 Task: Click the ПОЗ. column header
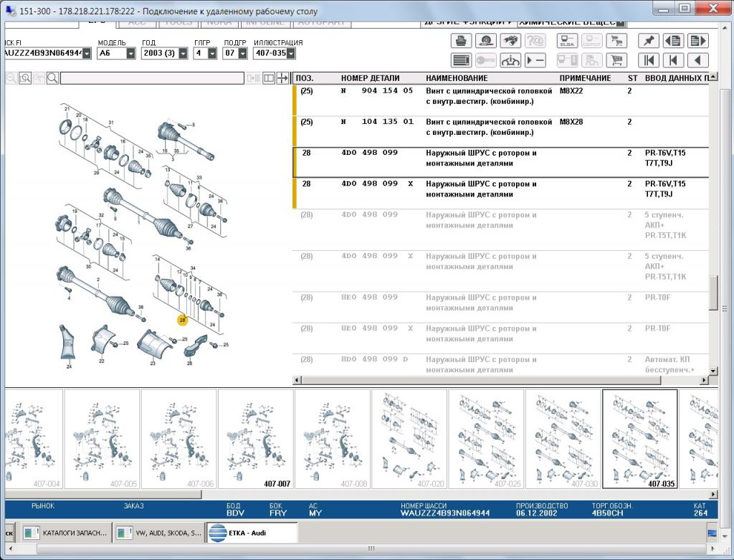tap(305, 78)
